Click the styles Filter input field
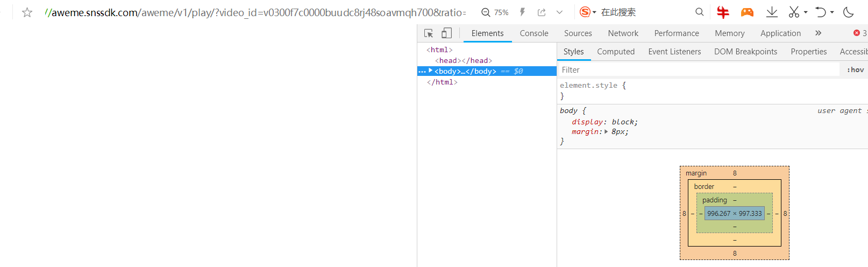The height and width of the screenshot is (267, 868). tap(699, 70)
